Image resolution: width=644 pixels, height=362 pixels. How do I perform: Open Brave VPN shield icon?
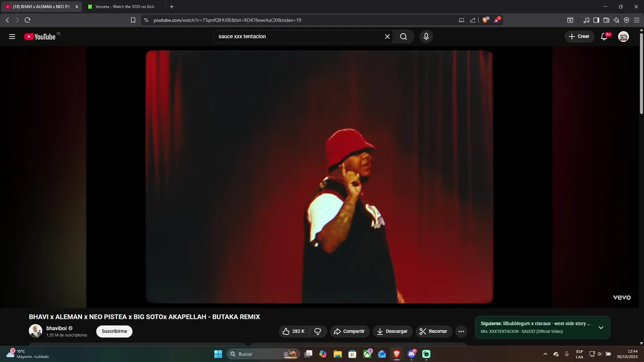[626, 20]
